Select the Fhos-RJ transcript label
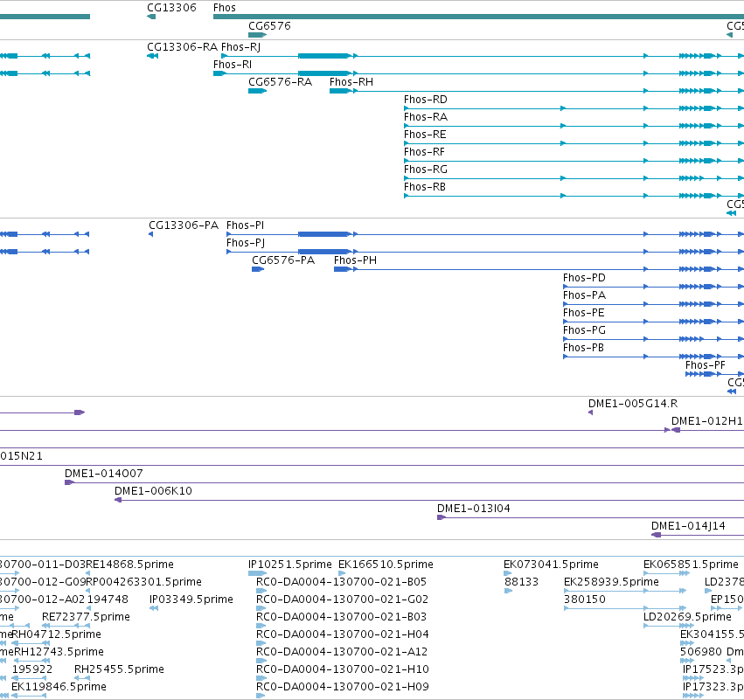 point(240,47)
